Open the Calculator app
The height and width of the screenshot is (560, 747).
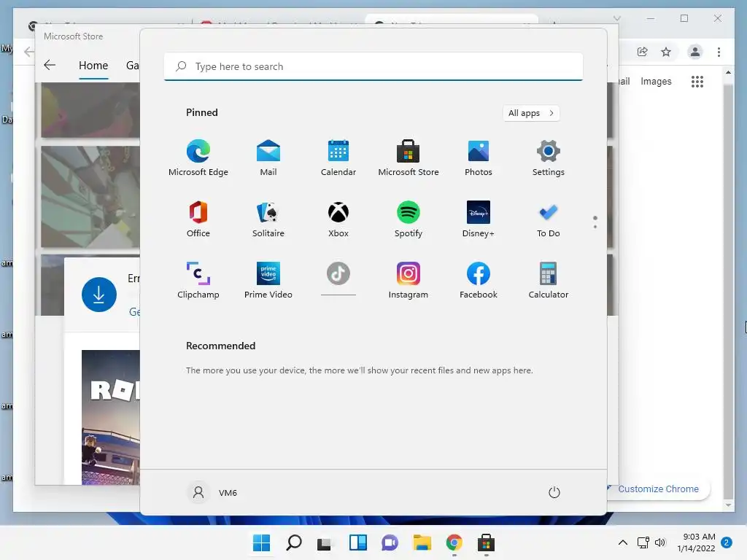tap(549, 281)
